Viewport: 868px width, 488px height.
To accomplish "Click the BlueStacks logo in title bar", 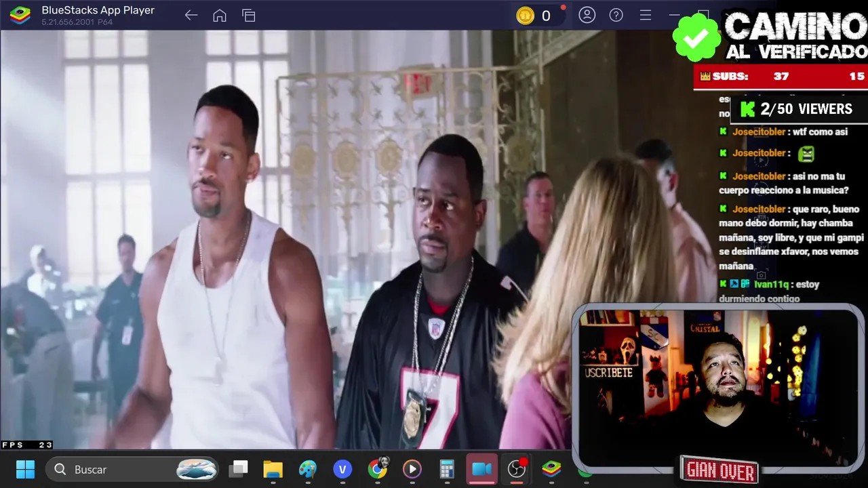I will pos(20,15).
